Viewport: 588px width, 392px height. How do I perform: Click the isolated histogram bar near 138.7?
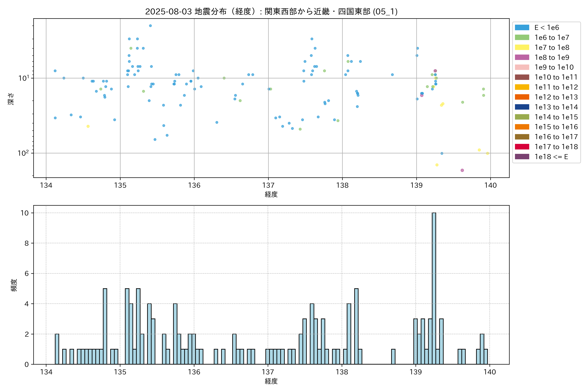point(393,357)
